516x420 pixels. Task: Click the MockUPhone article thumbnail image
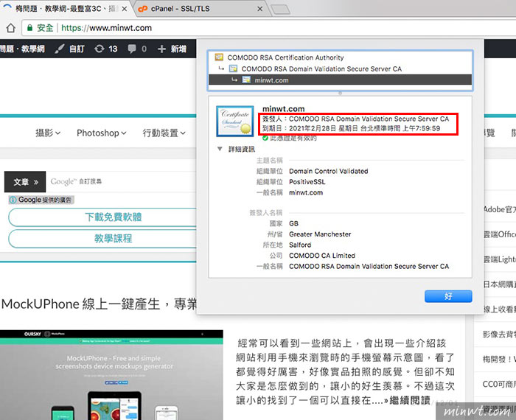tap(111, 375)
